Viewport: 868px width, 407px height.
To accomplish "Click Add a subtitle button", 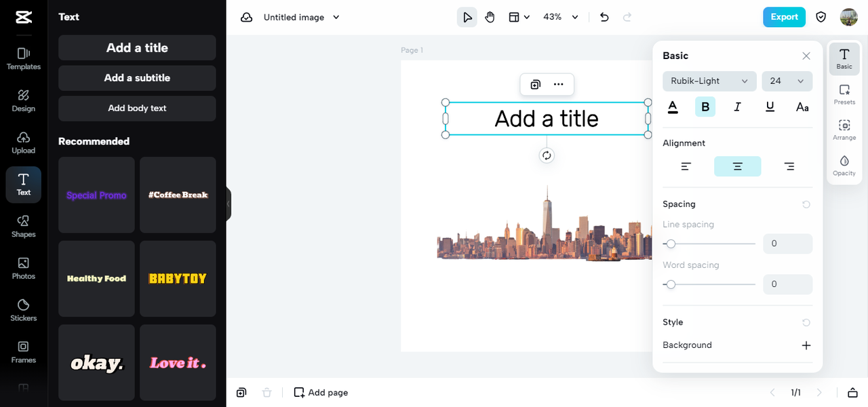I will [x=137, y=78].
